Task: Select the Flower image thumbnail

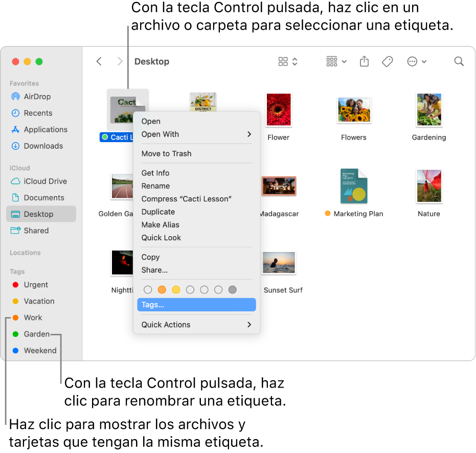Action: click(x=278, y=109)
